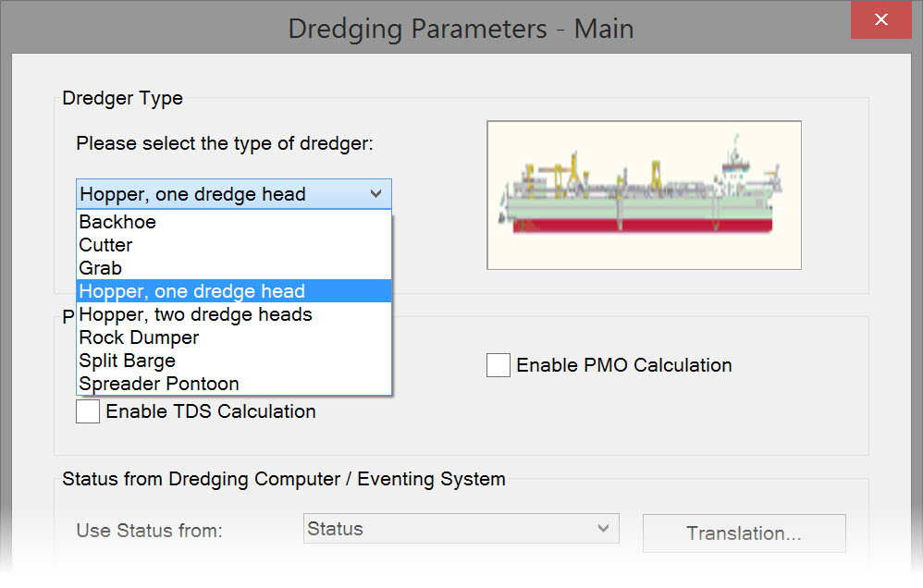
Task: Click the hopper dredger ship illustration
Action: point(644,194)
